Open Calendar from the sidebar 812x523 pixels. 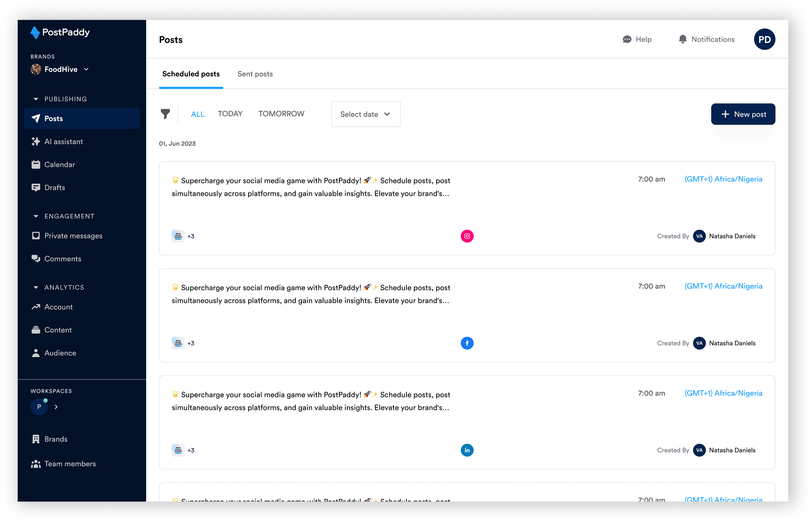(x=59, y=165)
